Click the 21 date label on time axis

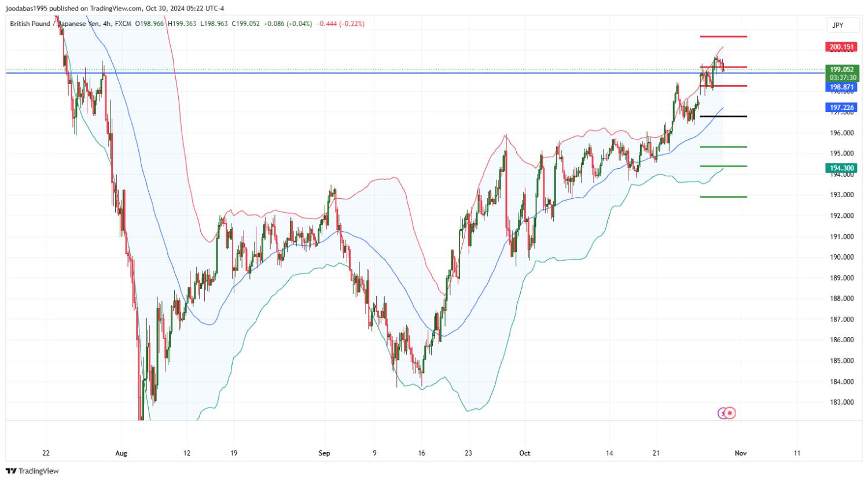tap(656, 453)
